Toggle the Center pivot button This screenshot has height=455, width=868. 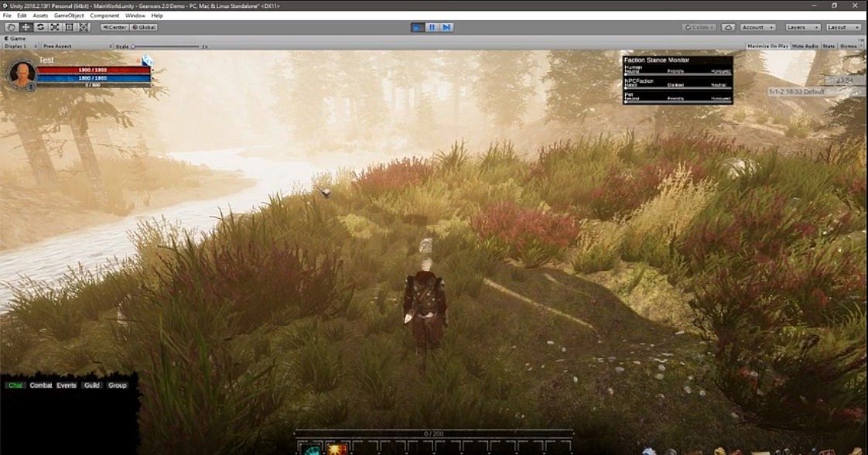(x=114, y=27)
